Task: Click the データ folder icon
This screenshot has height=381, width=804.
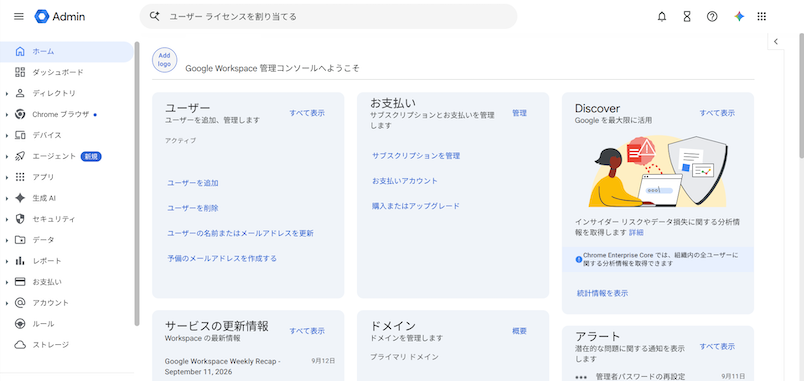Action: click(20, 240)
